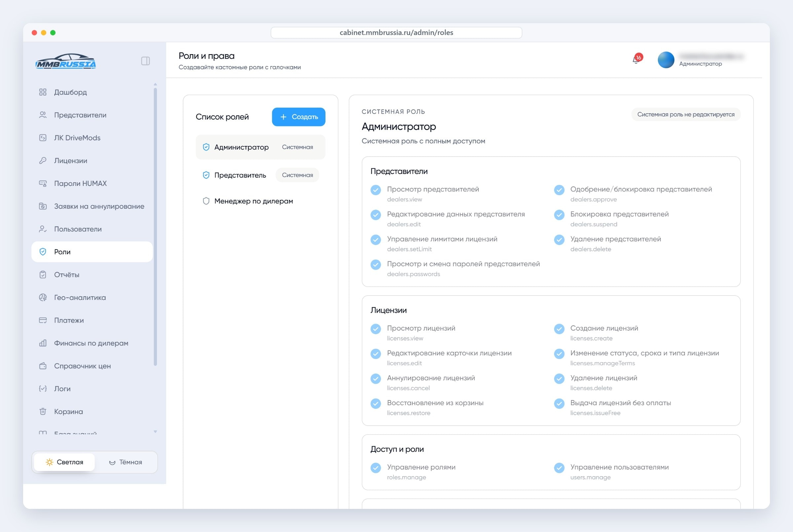Click the Гео-аналитика globe icon
The height and width of the screenshot is (532, 793).
tap(43, 298)
